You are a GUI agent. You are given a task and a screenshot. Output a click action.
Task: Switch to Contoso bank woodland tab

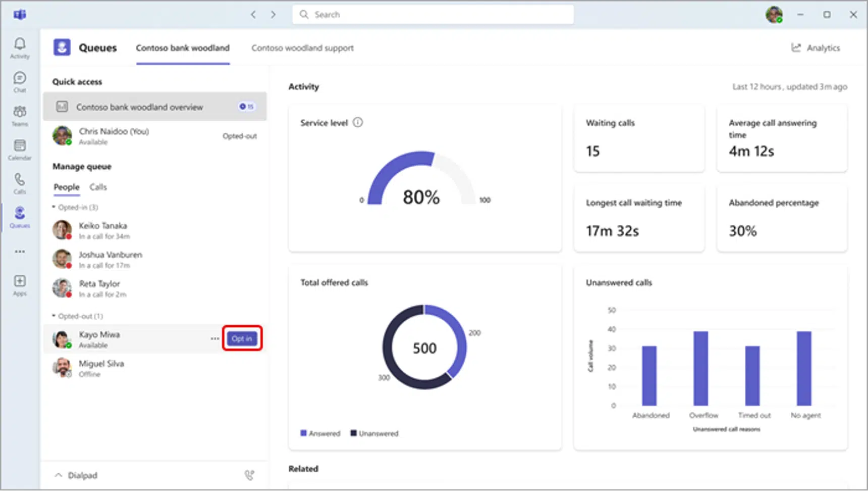coord(183,48)
